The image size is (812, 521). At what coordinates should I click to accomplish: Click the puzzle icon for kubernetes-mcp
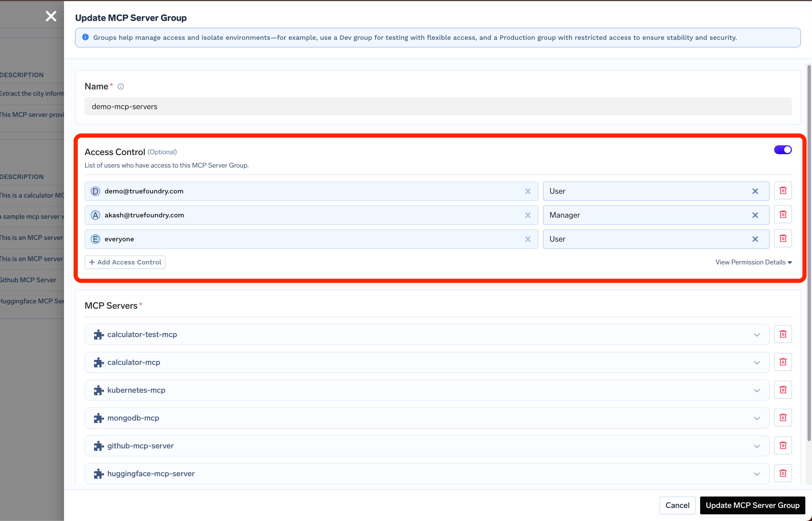(99, 390)
